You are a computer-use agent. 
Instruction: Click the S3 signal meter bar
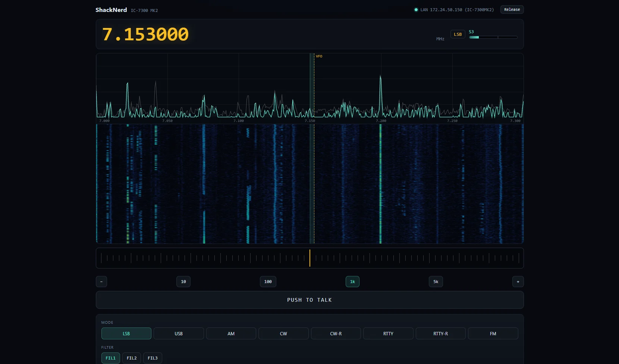(493, 37)
